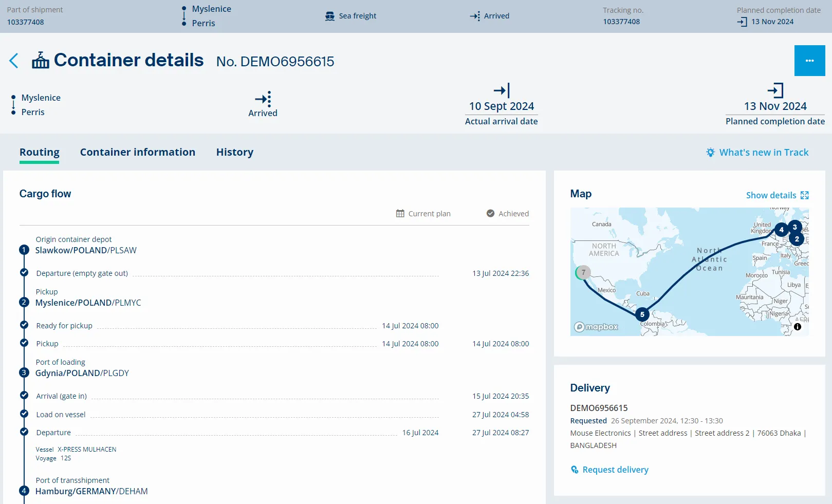Click the container crane icon near Container details title

[40, 60]
